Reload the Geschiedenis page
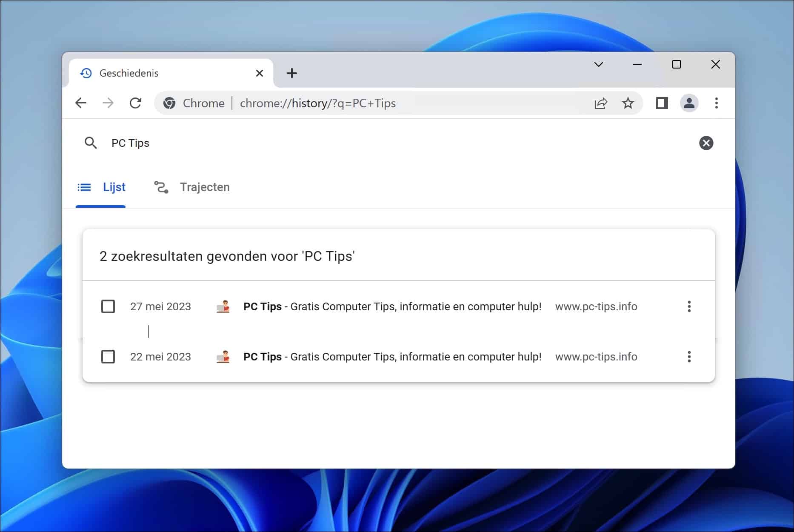 coord(136,103)
